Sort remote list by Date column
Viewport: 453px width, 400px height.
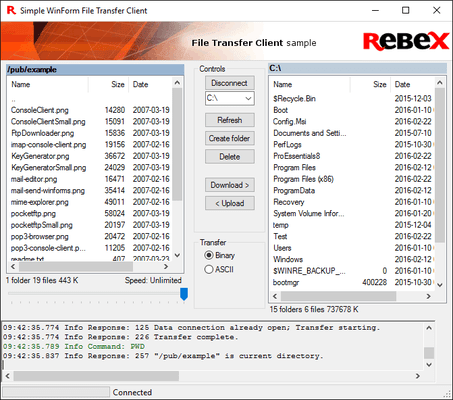pos(150,85)
